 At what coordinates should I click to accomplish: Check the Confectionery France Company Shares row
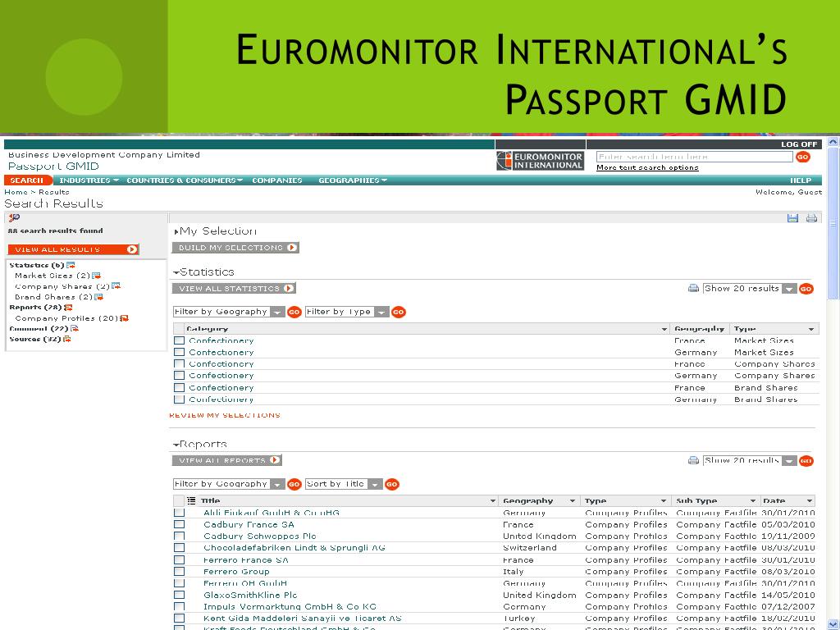[x=179, y=363]
